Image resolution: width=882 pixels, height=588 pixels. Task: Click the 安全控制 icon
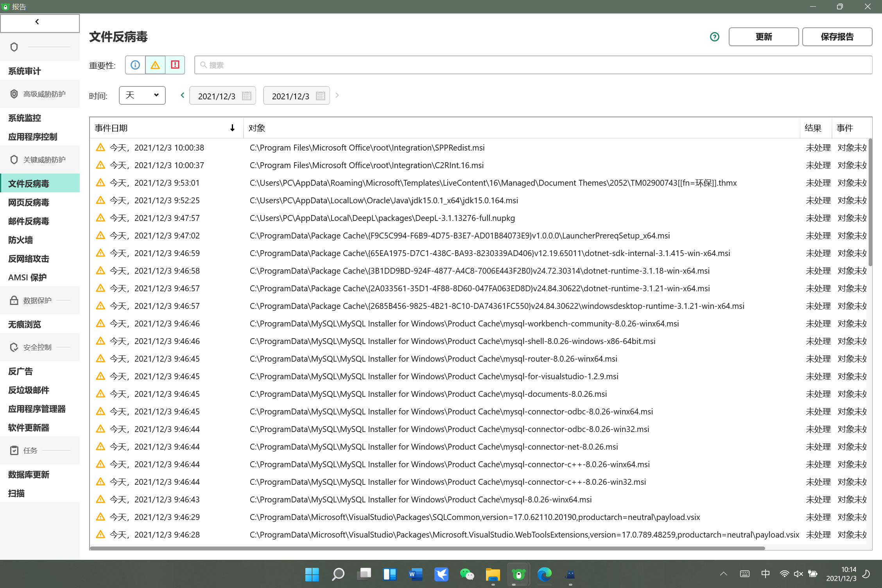point(14,347)
